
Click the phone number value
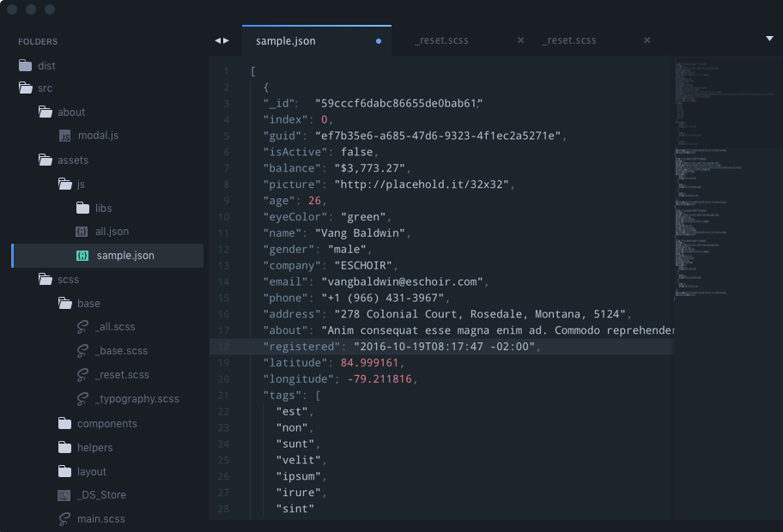[383, 298]
